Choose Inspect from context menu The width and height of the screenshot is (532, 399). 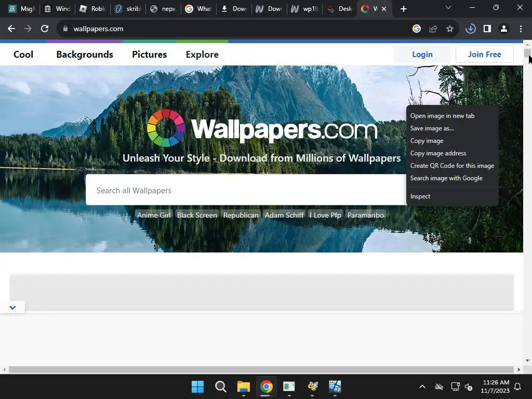pyautogui.click(x=453, y=196)
